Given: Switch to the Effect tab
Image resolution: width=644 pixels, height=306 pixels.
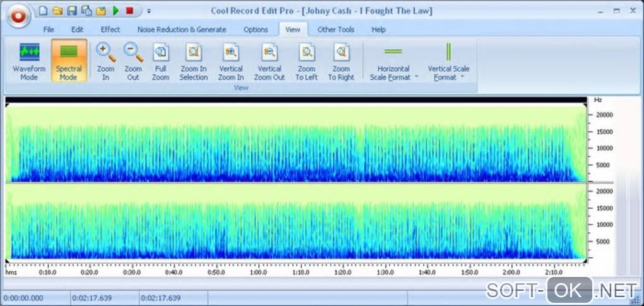Looking at the screenshot, I should tap(110, 30).
